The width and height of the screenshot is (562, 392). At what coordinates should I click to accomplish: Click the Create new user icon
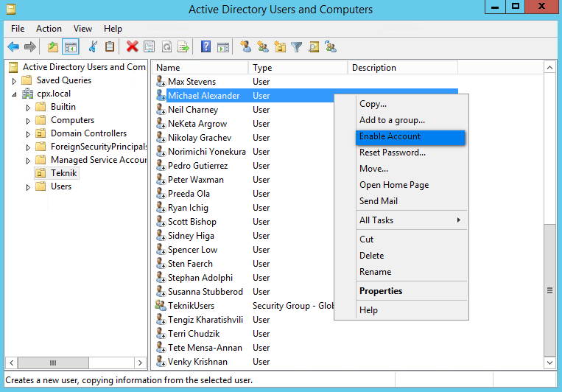pyautogui.click(x=245, y=47)
